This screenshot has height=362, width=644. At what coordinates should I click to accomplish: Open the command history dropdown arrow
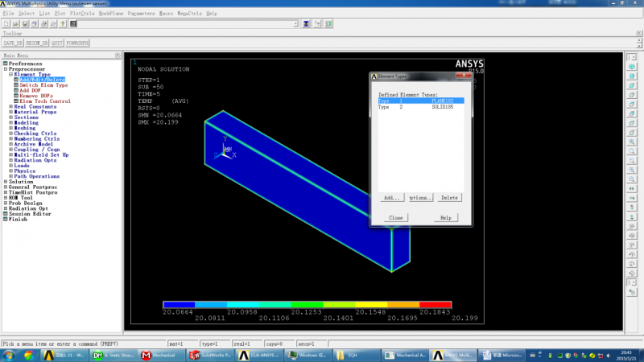pyautogui.click(x=295, y=24)
